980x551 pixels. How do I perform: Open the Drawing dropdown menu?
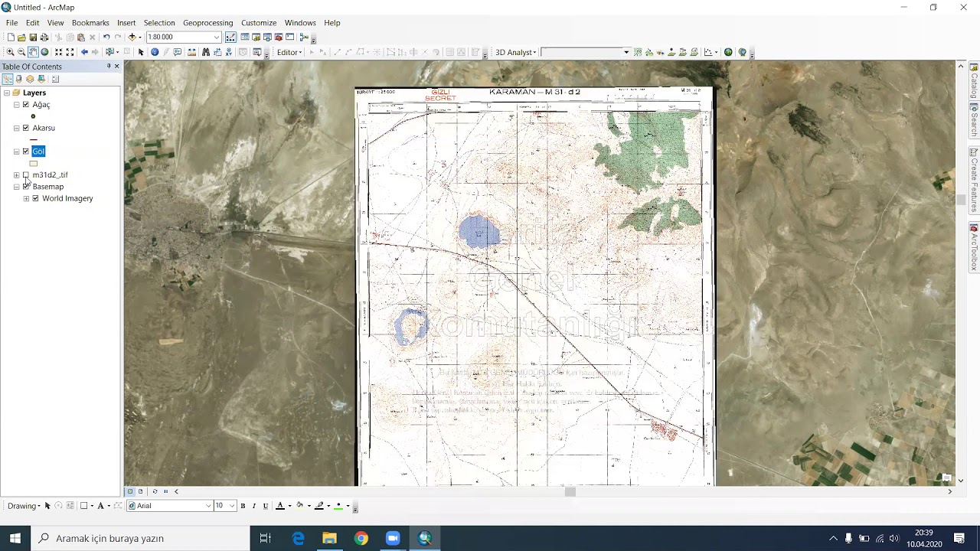[x=24, y=506]
